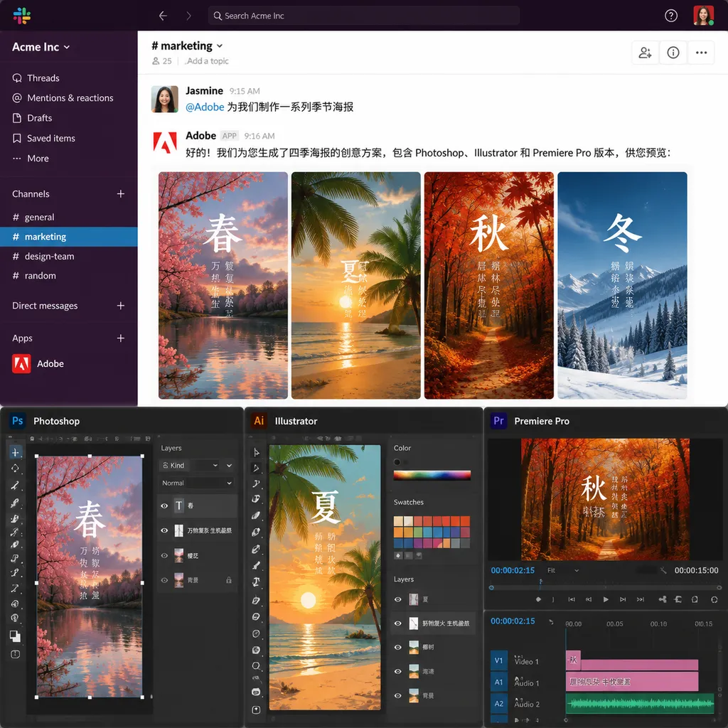The image size is (728, 728).
Task: Open Saved items
Action: 43,139
